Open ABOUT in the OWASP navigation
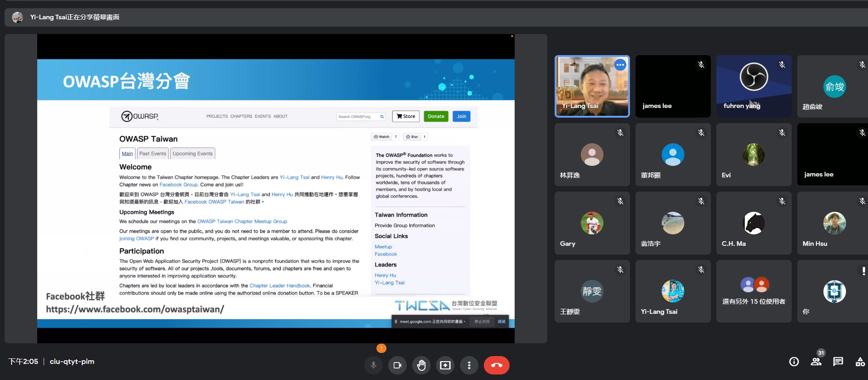The width and height of the screenshot is (868, 380). pos(280,116)
